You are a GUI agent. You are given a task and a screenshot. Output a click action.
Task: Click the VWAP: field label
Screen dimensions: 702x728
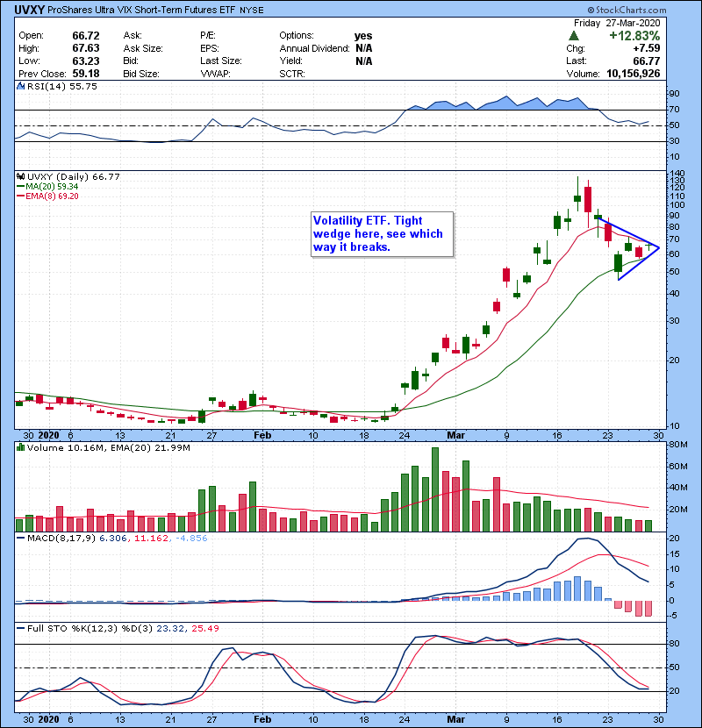point(215,74)
